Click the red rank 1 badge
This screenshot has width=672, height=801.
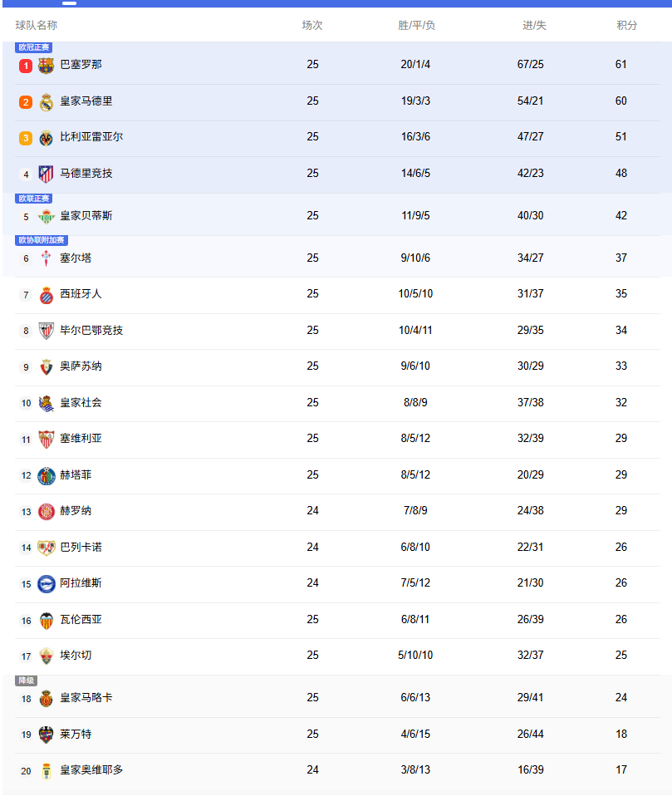[26, 66]
